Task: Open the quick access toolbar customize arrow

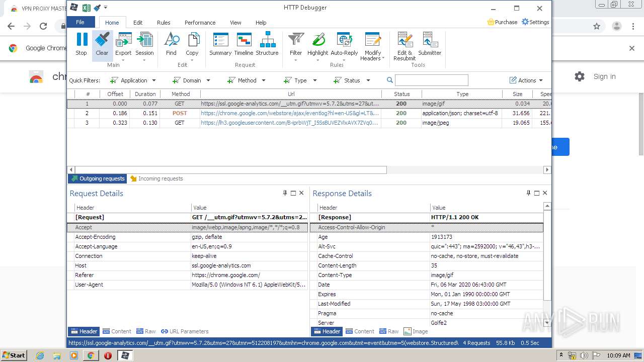Action: pyautogui.click(x=106, y=8)
